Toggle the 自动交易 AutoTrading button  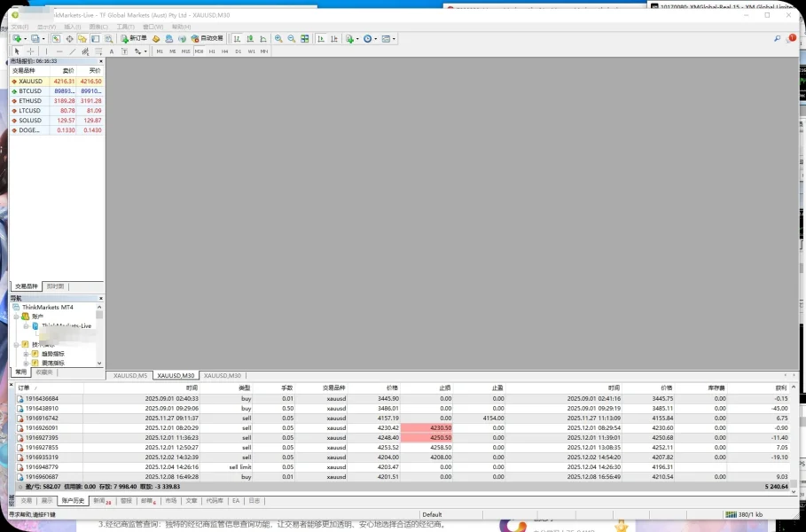pos(207,38)
